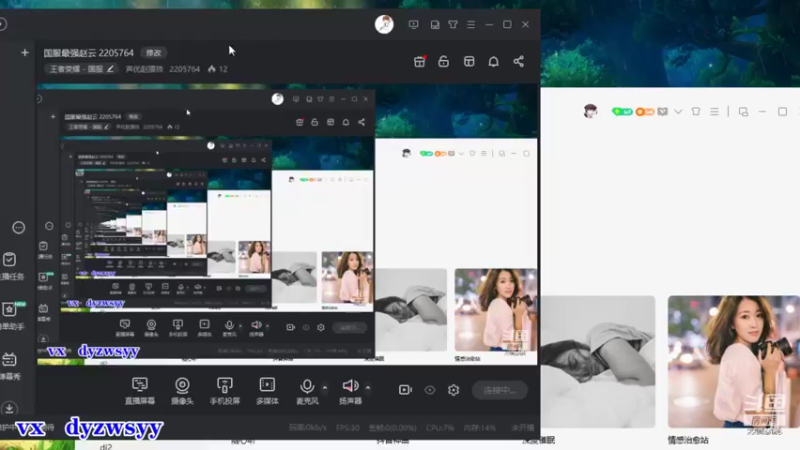Open the 情感治愈站 room thumbnail
Image resolution: width=800 pixels, height=450 pixels.
pos(734,361)
